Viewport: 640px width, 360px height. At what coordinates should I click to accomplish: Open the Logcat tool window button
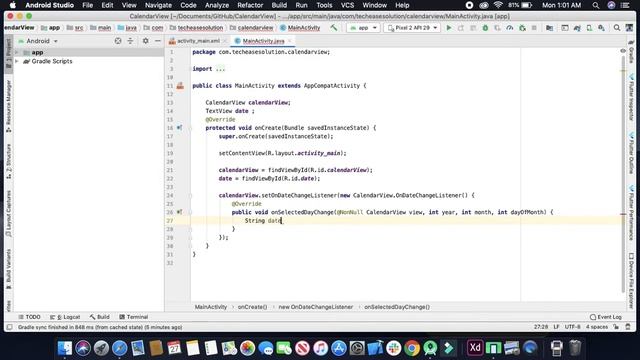click(x=65, y=317)
